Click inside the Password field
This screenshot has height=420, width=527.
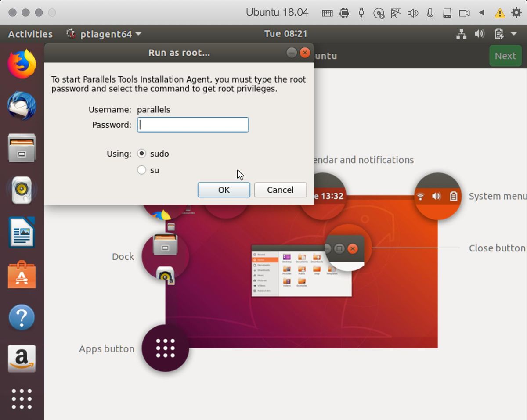193,125
